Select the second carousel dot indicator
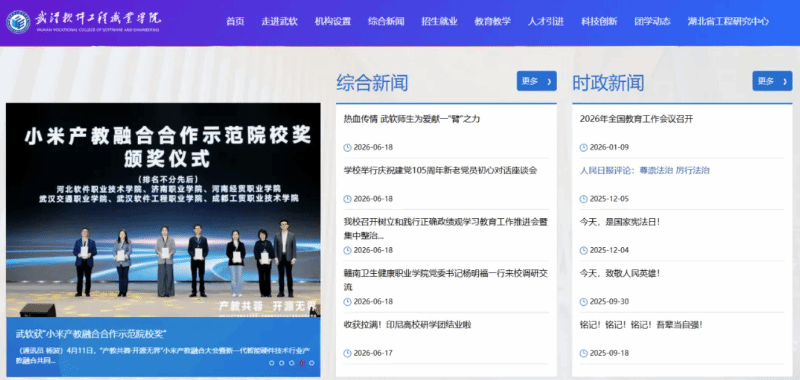 click(282, 363)
